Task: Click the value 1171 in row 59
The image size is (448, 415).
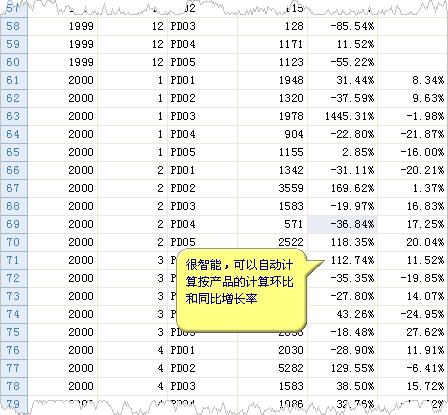Action: (272, 44)
